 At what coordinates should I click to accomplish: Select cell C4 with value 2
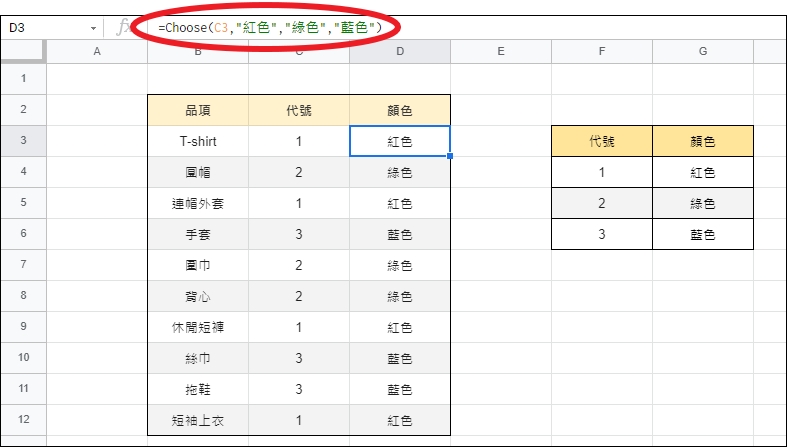(x=299, y=172)
